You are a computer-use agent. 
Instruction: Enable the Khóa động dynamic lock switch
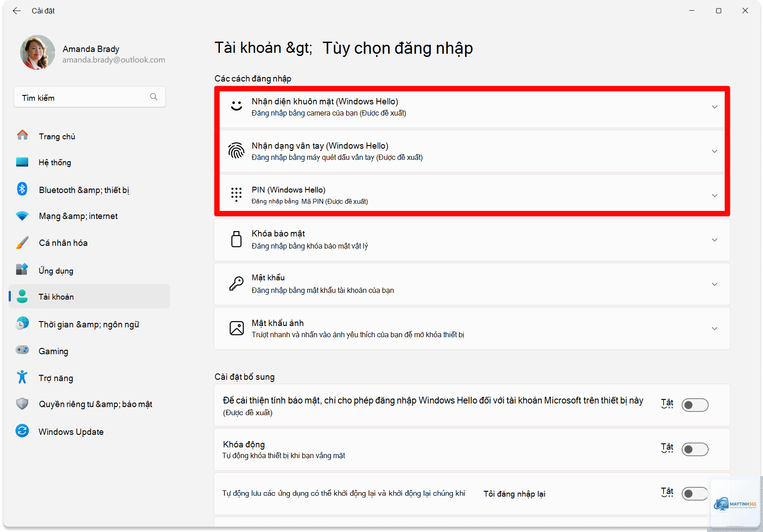[695, 449]
